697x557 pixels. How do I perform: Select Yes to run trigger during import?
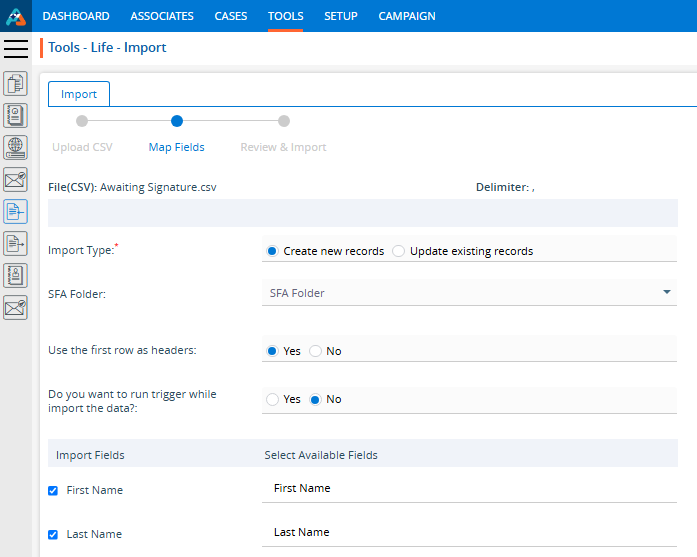tap(272, 399)
